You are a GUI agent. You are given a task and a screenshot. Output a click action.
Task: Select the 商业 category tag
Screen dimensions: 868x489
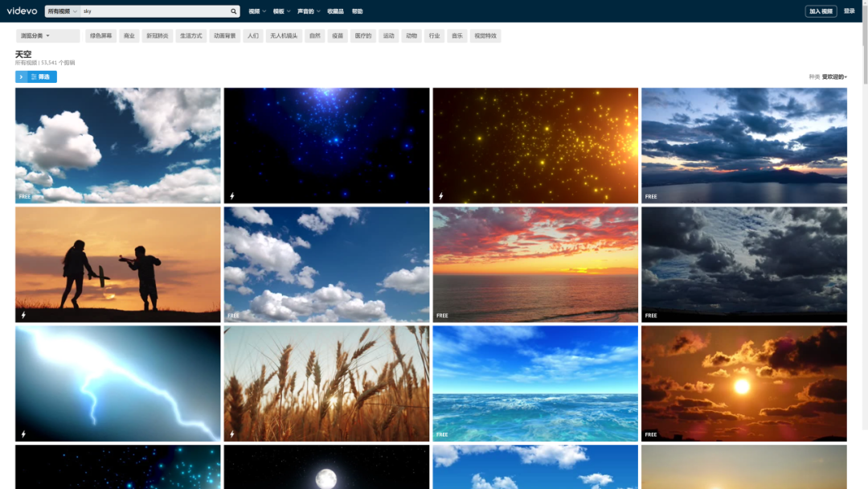coord(129,36)
